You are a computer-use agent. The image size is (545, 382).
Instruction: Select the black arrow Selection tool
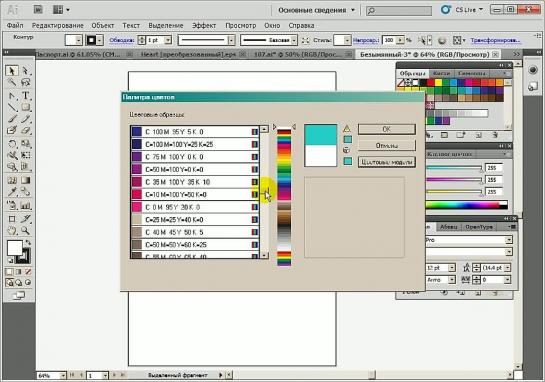click(12, 71)
